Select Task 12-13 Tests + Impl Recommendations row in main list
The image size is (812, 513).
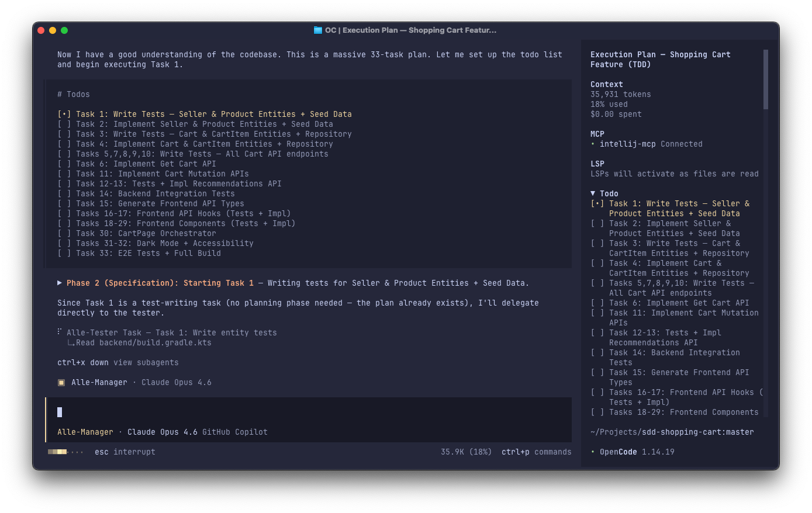click(170, 184)
